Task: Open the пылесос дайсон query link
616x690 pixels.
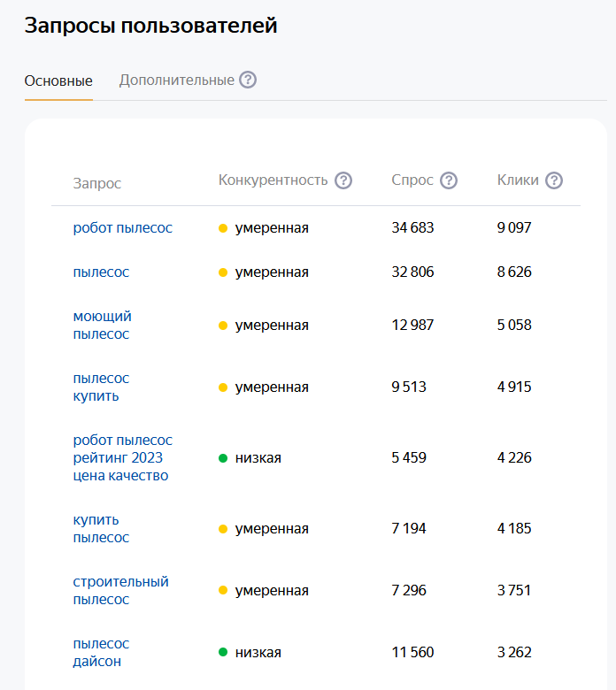Action: pyautogui.click(x=101, y=652)
